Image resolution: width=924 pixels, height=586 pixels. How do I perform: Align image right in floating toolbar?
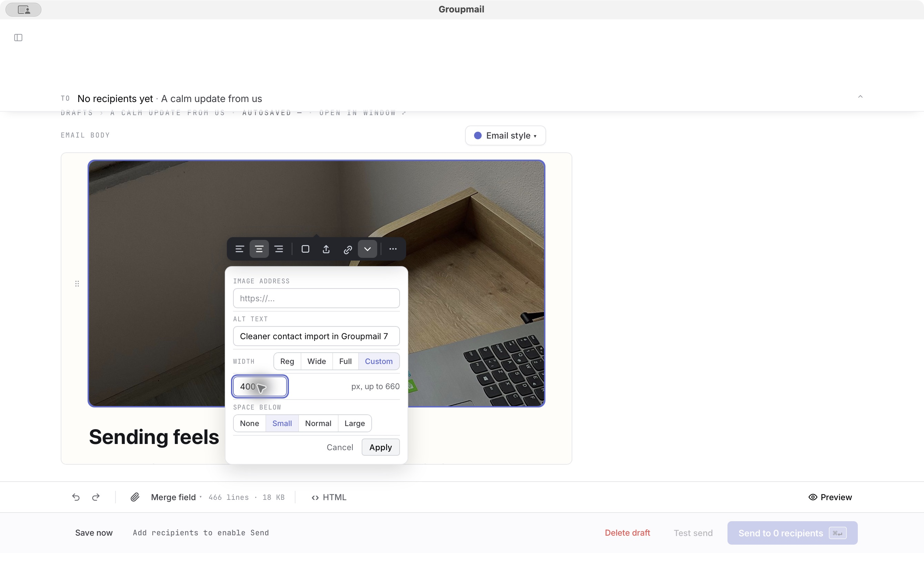click(279, 249)
